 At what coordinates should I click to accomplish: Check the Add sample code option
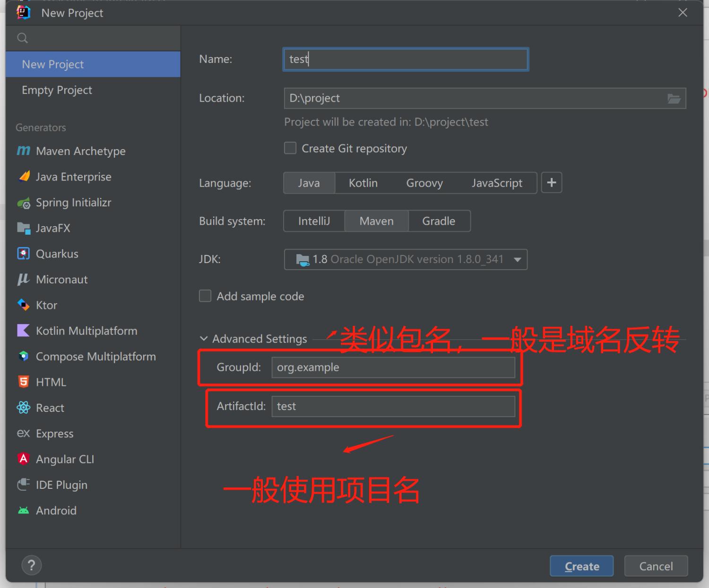pyautogui.click(x=205, y=296)
